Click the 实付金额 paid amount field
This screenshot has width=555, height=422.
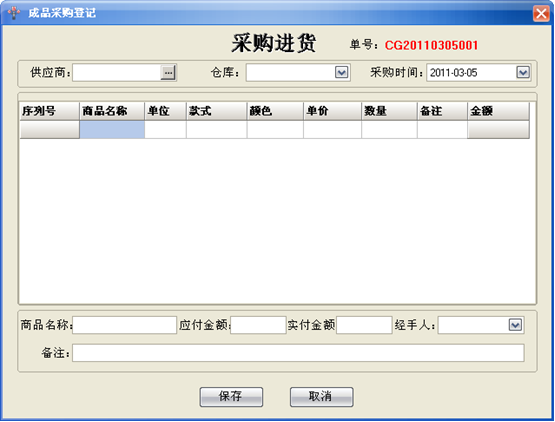point(364,325)
